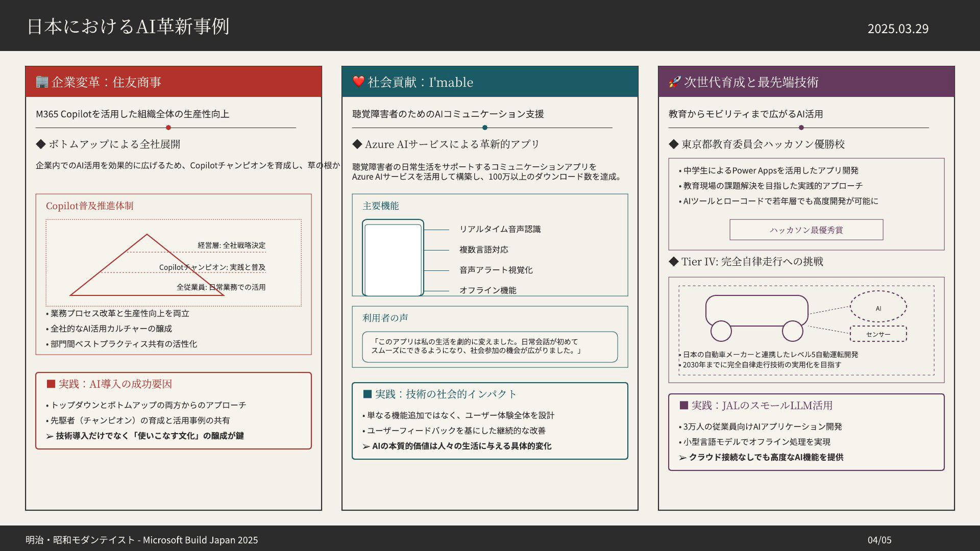Click the building emoji beside 企業変革
The height and width of the screenshot is (551, 980).
[x=42, y=82]
